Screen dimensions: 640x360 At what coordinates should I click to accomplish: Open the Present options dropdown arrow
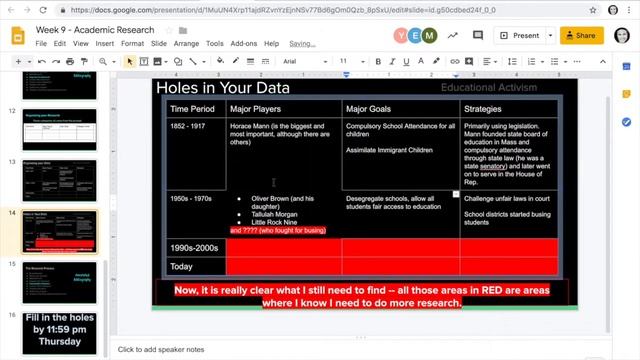550,36
